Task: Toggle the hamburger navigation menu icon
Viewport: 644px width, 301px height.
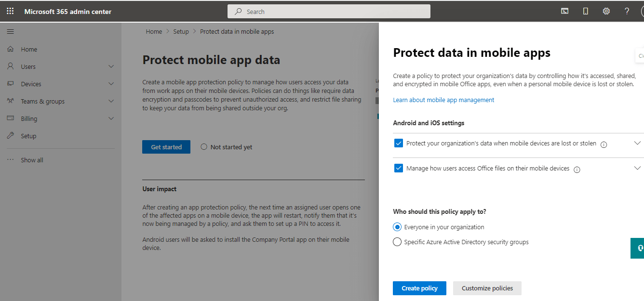Action: point(10,32)
